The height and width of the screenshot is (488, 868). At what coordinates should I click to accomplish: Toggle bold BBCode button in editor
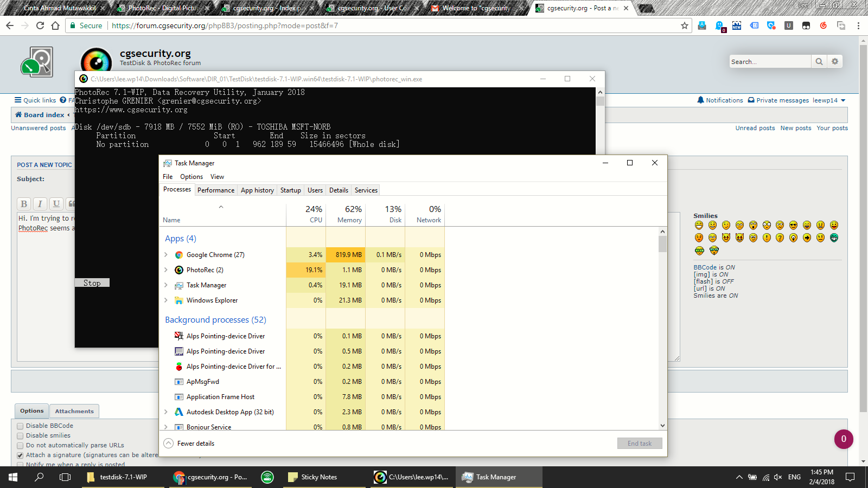[x=24, y=204]
